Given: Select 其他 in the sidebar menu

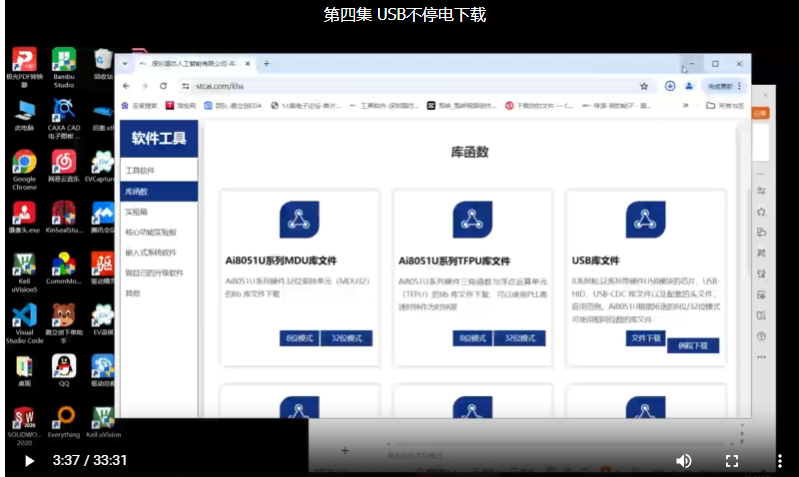Looking at the screenshot, I should pos(159,293).
